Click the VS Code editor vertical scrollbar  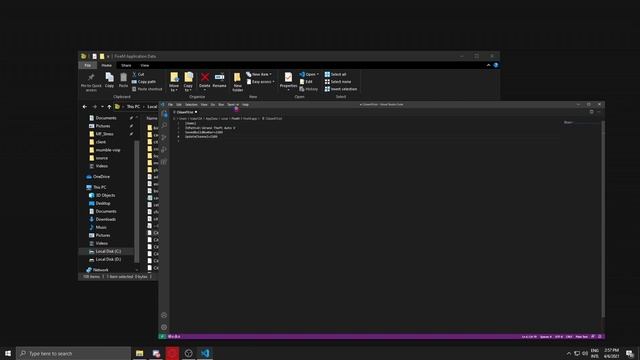click(602, 219)
